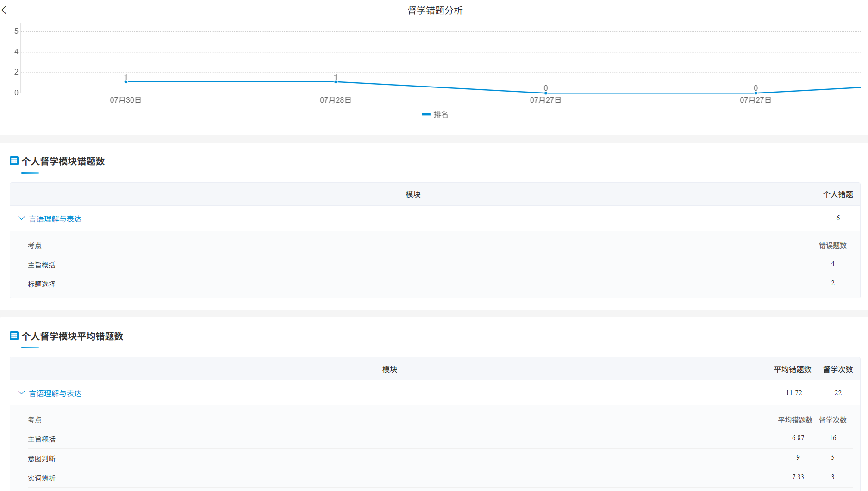868x491 pixels.
Task: Click the 07月28日 x-axis label
Action: pos(336,100)
